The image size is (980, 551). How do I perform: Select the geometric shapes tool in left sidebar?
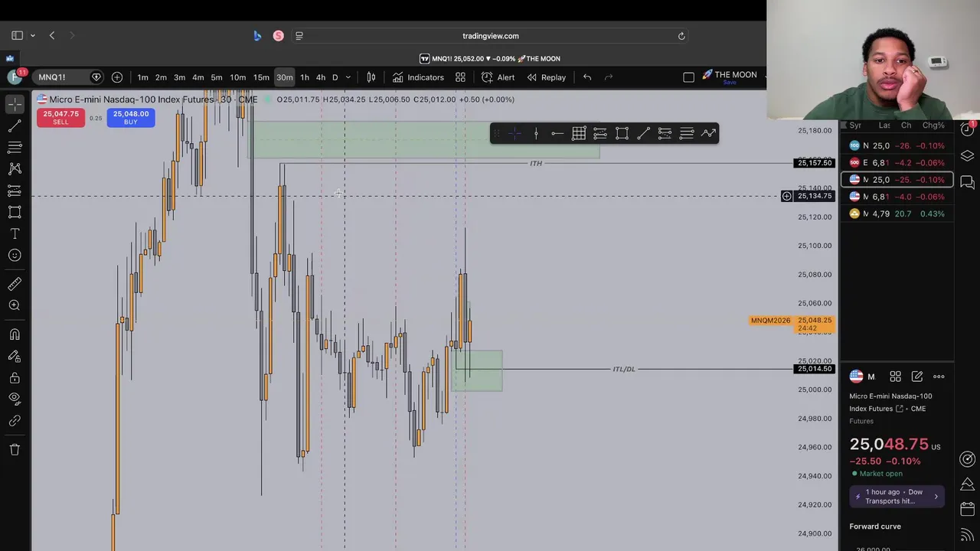15,212
